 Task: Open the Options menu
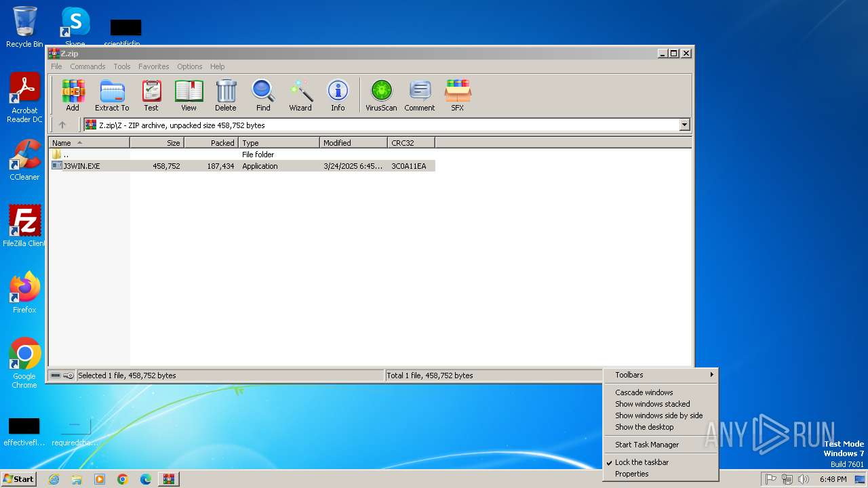190,66
